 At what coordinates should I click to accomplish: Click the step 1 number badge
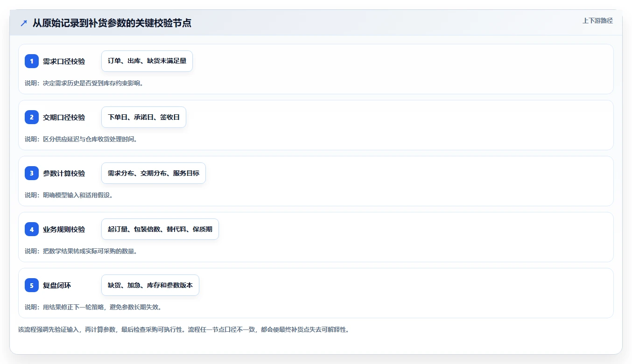pyautogui.click(x=32, y=61)
